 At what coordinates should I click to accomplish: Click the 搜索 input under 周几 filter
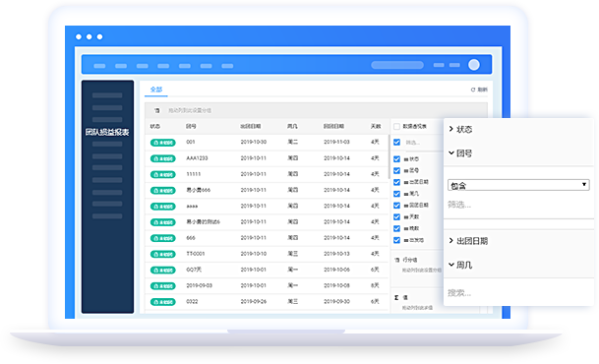click(x=518, y=293)
